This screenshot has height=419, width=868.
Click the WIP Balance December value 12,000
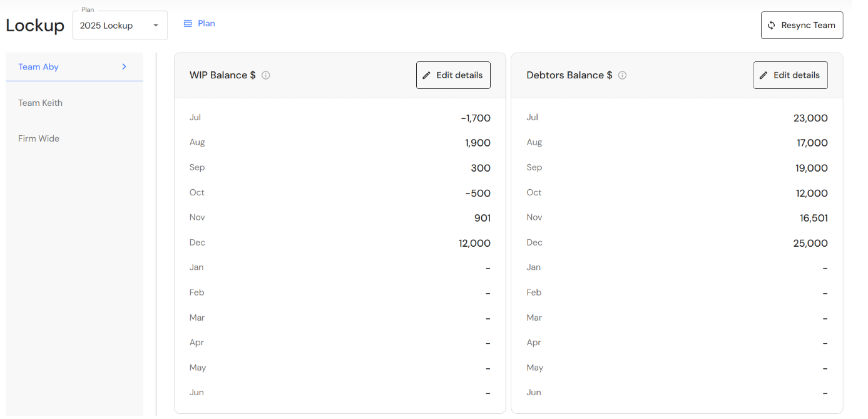(x=474, y=243)
